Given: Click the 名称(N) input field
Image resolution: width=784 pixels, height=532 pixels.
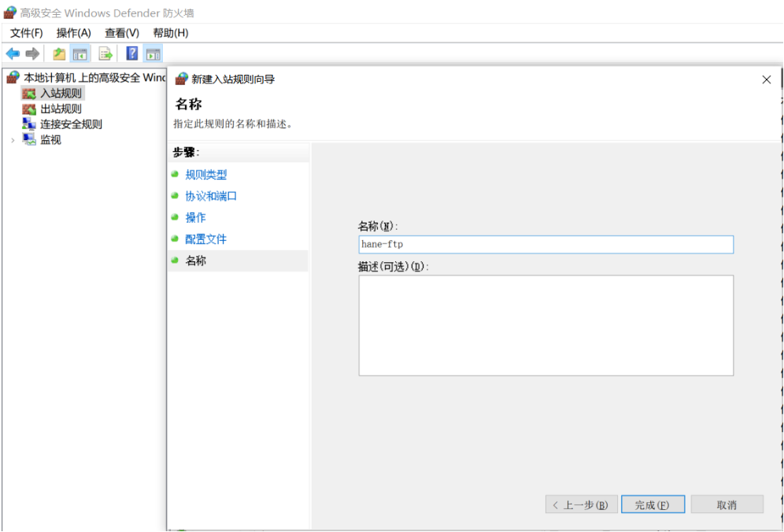Looking at the screenshot, I should pos(546,245).
